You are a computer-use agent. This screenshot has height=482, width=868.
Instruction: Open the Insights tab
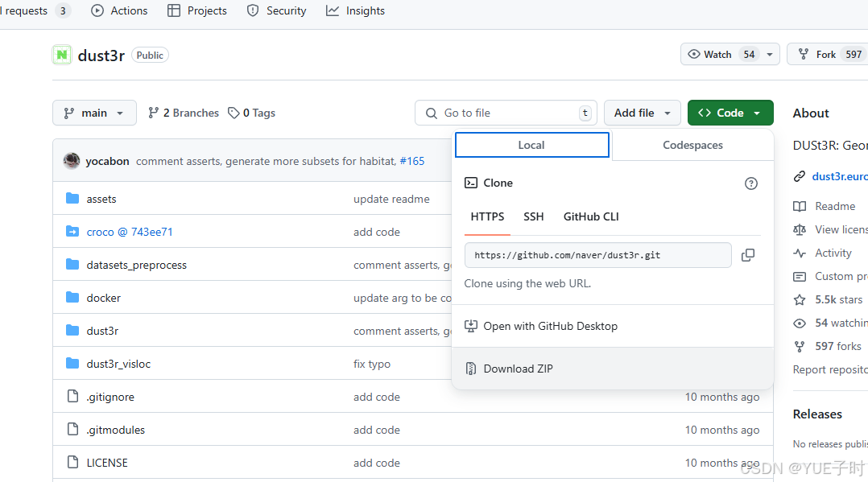click(x=355, y=10)
